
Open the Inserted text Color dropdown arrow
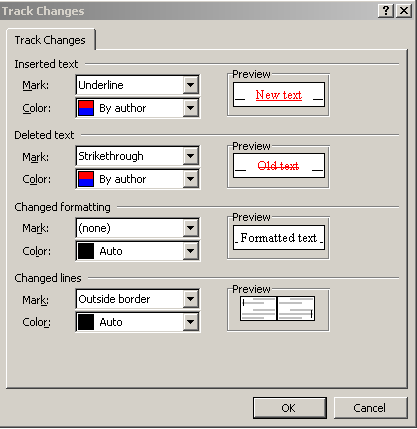[190, 108]
